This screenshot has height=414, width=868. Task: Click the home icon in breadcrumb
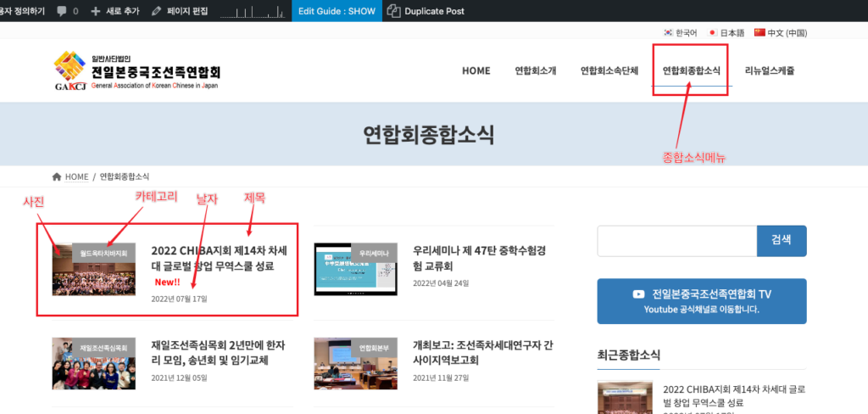[x=57, y=176]
